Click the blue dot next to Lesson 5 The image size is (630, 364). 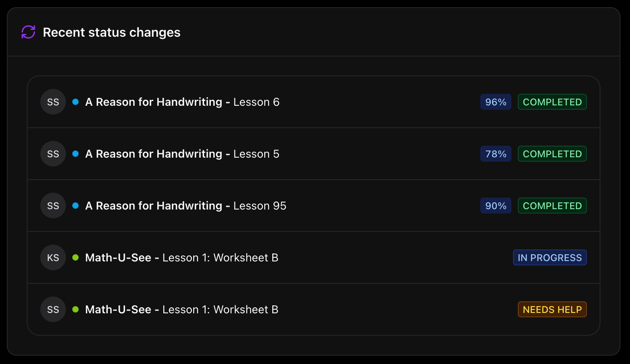click(x=75, y=154)
